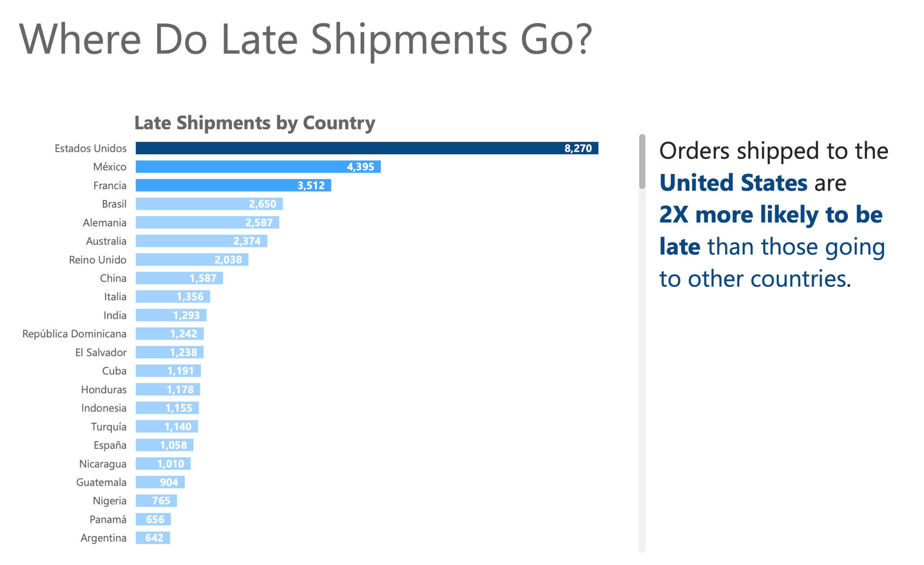Click the Cuba bar showing 1,191
This screenshot has width=924, height=565.
pyautogui.click(x=168, y=371)
